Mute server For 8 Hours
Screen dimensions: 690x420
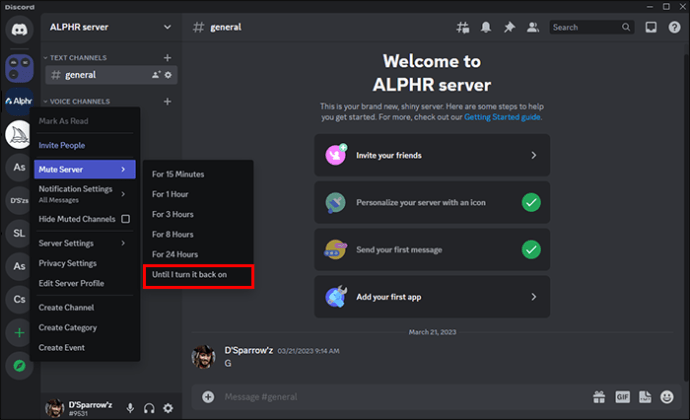tap(198, 234)
